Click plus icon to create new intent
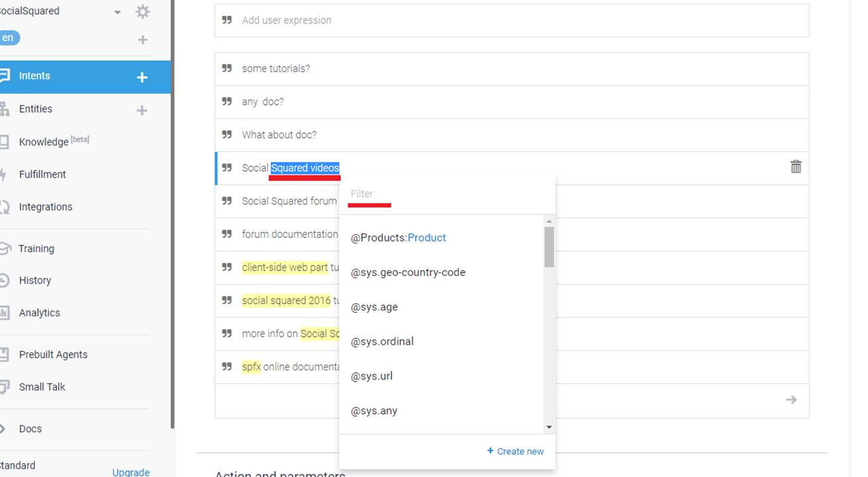Screen dimensions: 868x477 (142, 77)
